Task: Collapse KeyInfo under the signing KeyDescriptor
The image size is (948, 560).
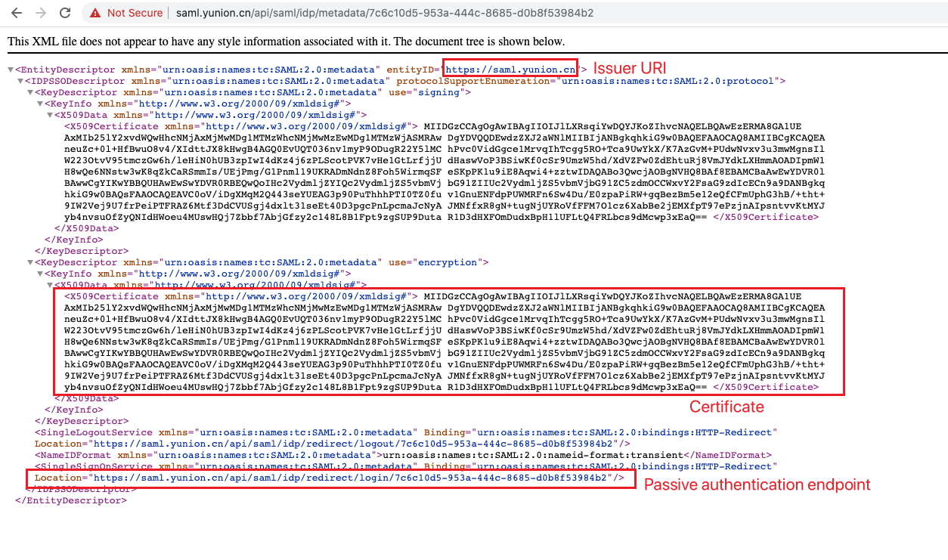Action: tap(40, 104)
